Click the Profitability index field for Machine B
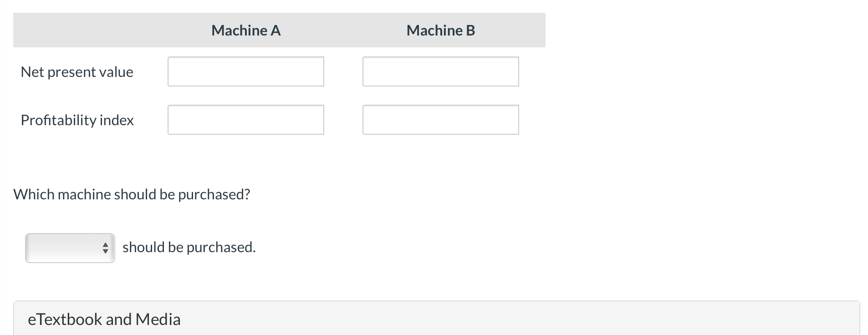Screen dimensions: 868x335 [x=440, y=119]
